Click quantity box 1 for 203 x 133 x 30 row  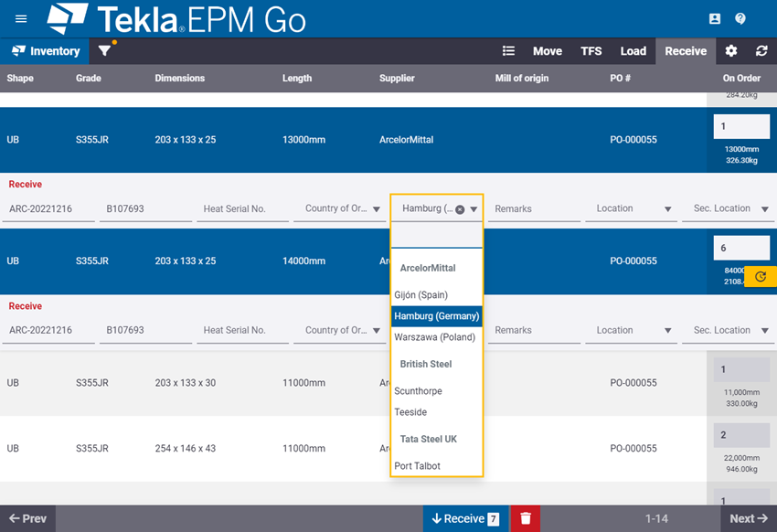coord(741,369)
